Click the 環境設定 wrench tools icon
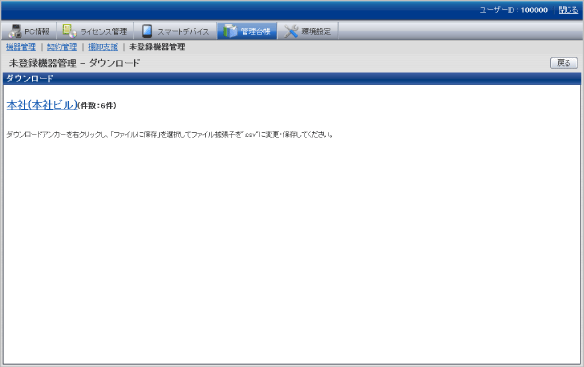 (x=291, y=31)
